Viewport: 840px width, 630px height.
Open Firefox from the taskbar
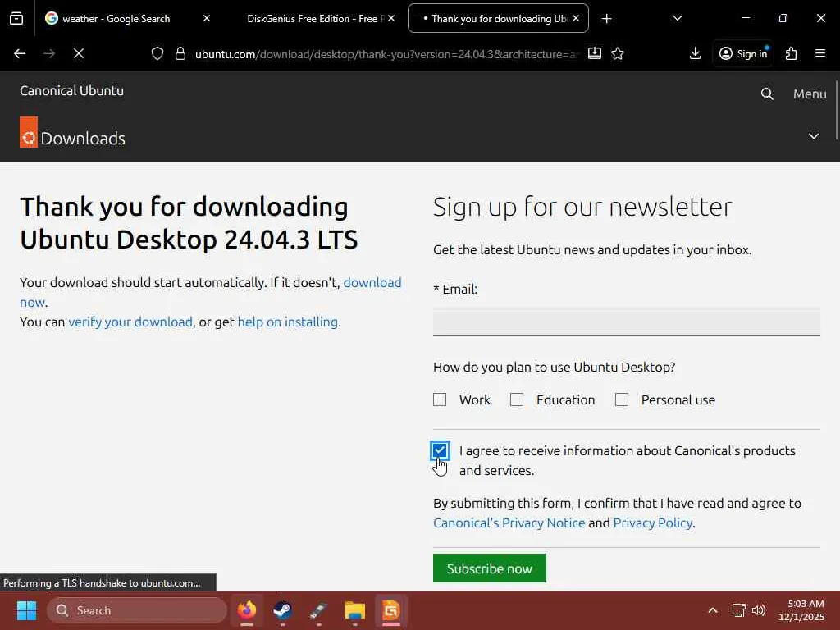pos(247,610)
